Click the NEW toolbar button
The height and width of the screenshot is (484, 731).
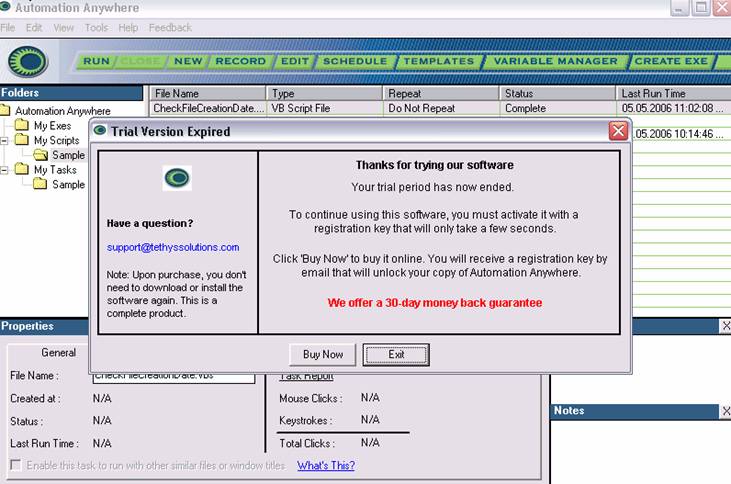[188, 61]
